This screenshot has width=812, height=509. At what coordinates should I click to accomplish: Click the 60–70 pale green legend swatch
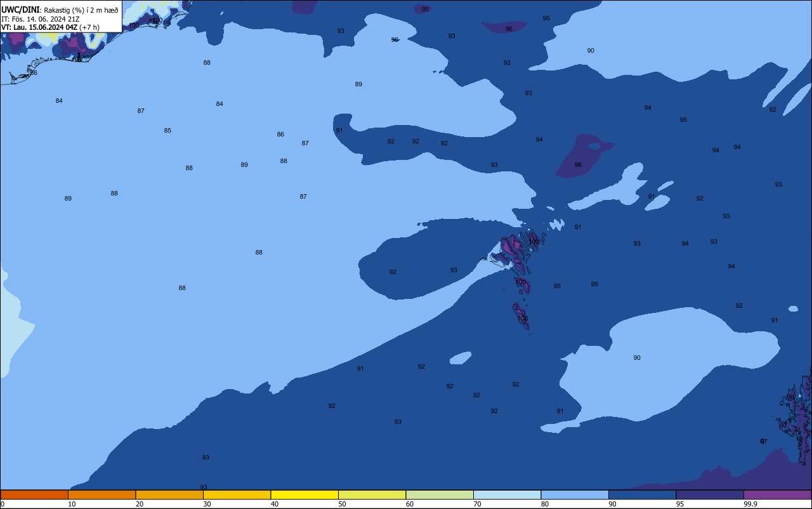click(x=440, y=494)
